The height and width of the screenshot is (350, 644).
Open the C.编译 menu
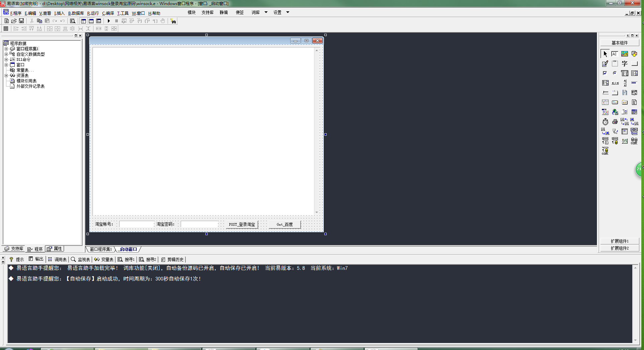pyautogui.click(x=108, y=13)
